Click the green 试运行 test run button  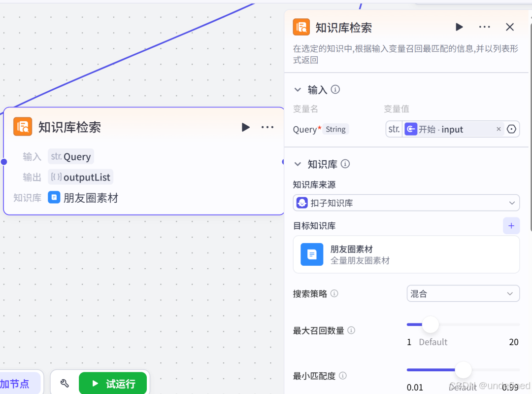(x=113, y=384)
